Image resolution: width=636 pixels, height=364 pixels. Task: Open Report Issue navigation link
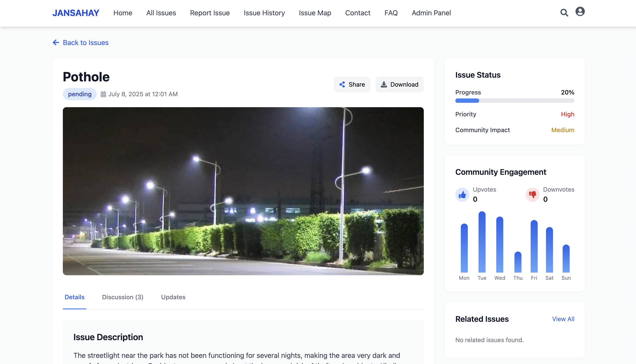[210, 13]
